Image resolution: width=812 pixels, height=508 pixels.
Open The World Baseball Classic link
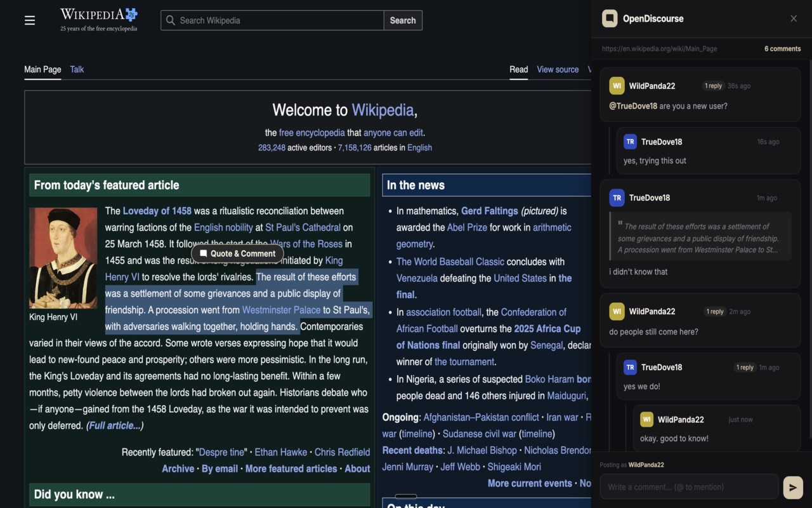pyautogui.click(x=450, y=262)
